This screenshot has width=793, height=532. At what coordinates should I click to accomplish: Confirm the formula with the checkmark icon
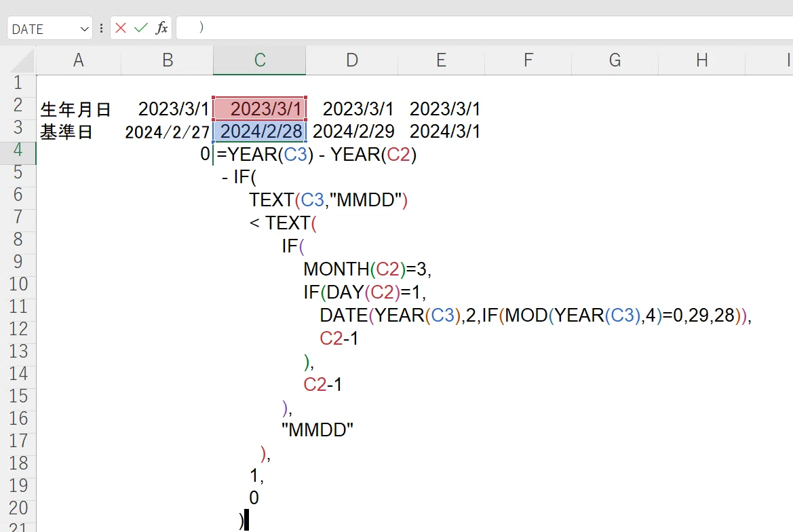click(140, 28)
